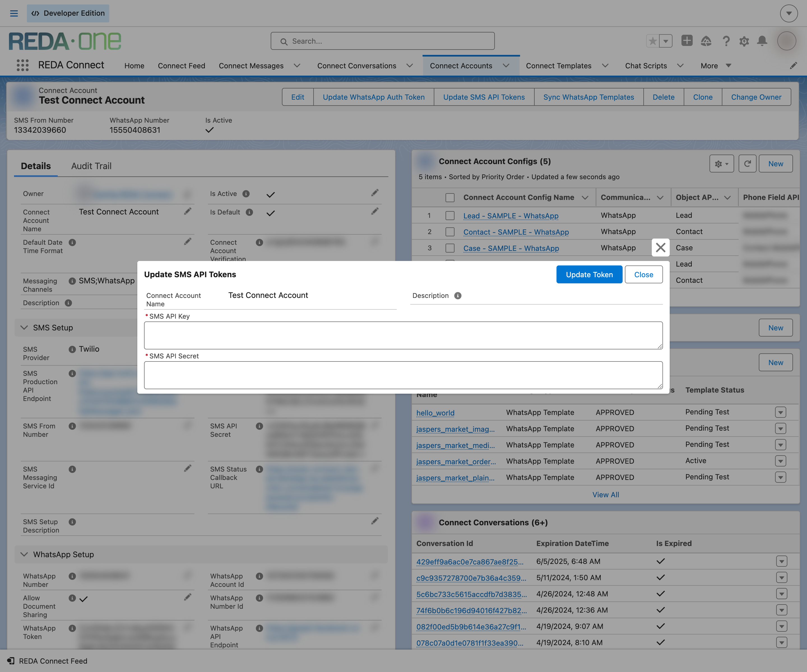This screenshot has height=672, width=807.
Task: Focus the SMS API Key text area
Action: point(403,335)
